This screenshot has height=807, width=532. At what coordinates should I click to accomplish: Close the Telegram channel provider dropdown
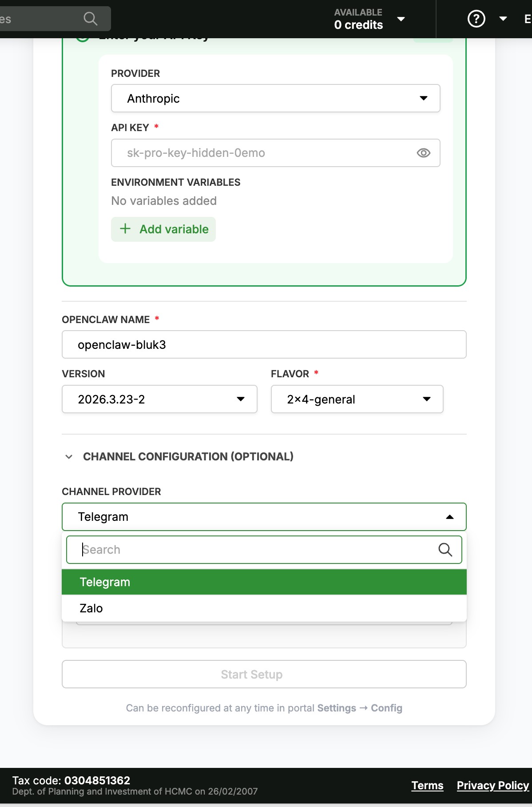tap(264, 517)
